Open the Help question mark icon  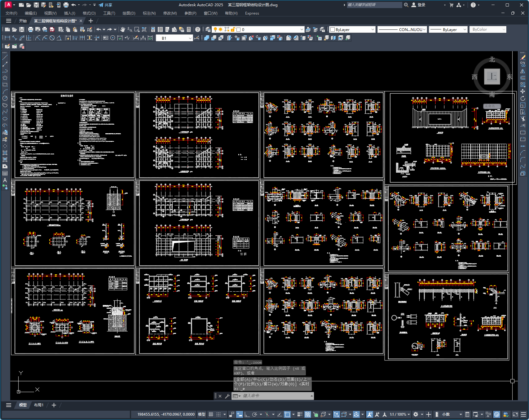tap(198, 29)
